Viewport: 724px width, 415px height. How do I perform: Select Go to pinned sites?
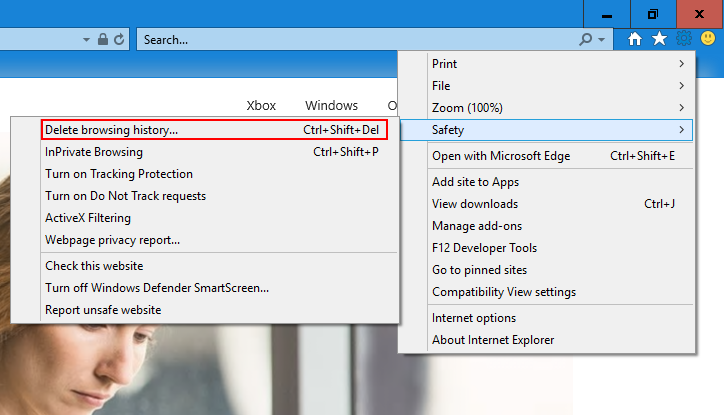pos(546,270)
